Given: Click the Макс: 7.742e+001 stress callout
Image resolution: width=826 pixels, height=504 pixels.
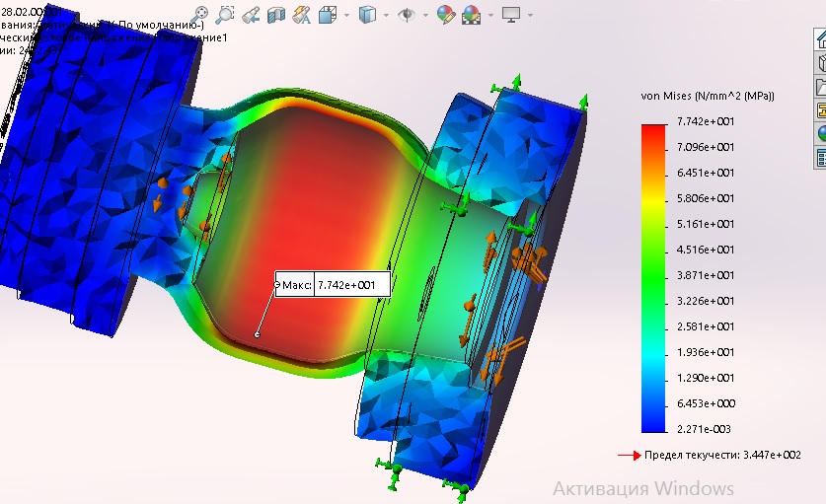Looking at the screenshot, I should click(333, 285).
